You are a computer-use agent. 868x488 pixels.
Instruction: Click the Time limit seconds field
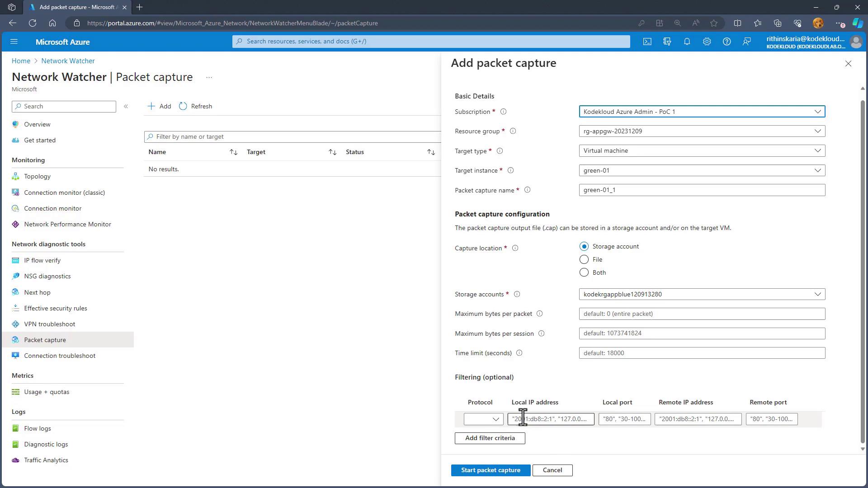(702, 353)
